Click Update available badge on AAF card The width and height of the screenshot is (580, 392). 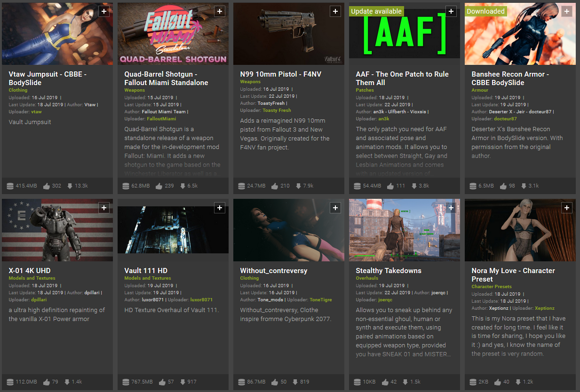(x=376, y=11)
